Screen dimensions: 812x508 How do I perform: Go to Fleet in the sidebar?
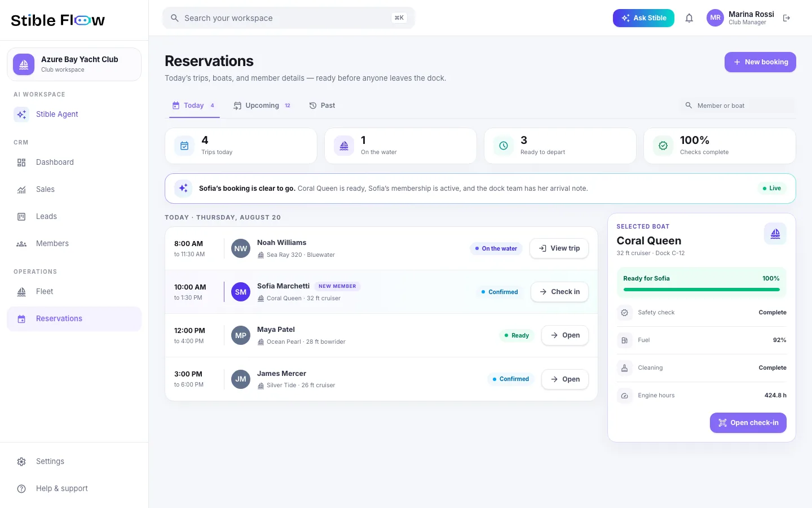click(74, 292)
